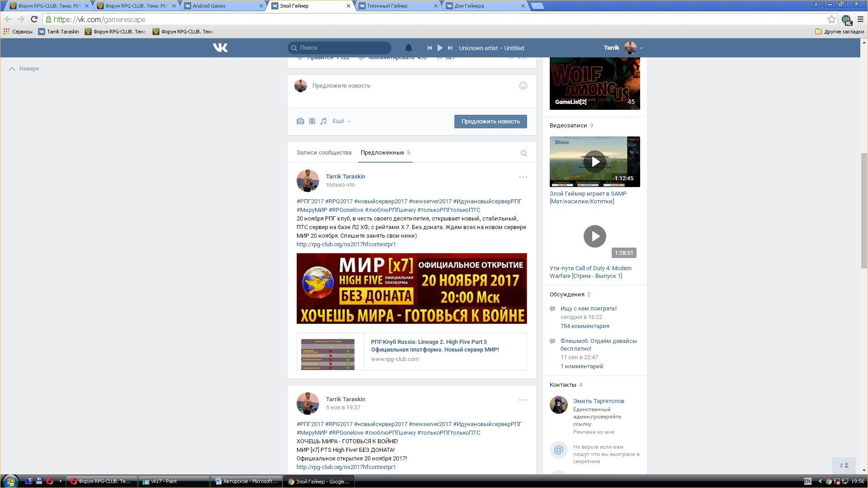Viewport: 868px width, 488px height.
Task: Reload the page with refresh icon
Action: coord(34,19)
